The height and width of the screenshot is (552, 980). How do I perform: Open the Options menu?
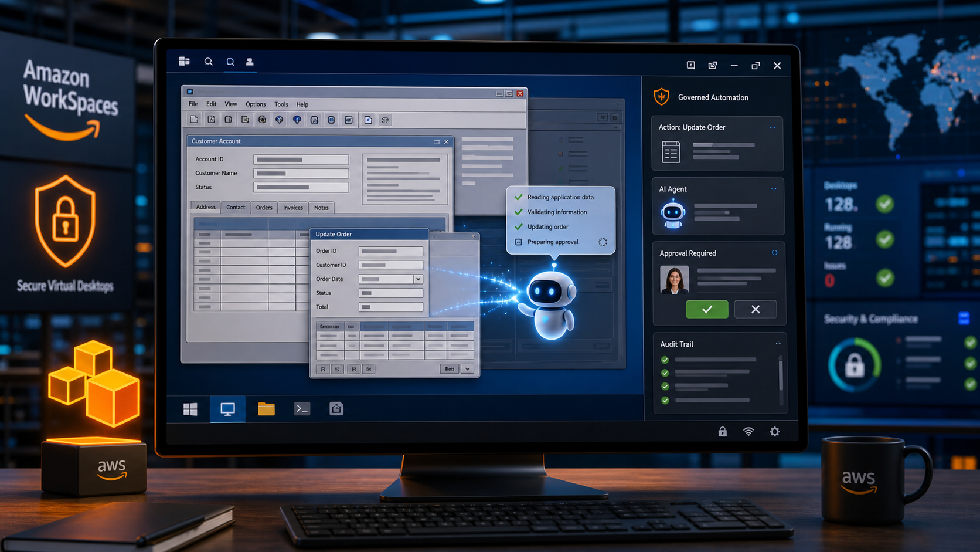[x=256, y=104]
